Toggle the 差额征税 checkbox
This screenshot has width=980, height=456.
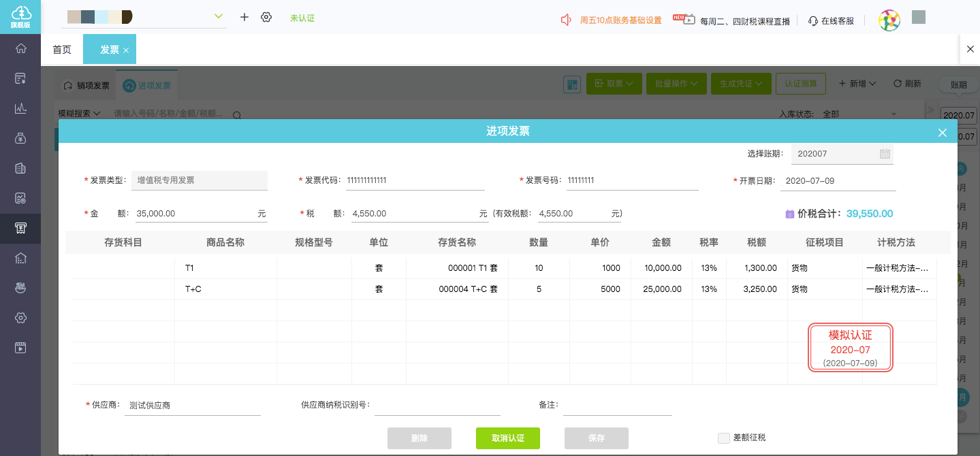[723, 438]
